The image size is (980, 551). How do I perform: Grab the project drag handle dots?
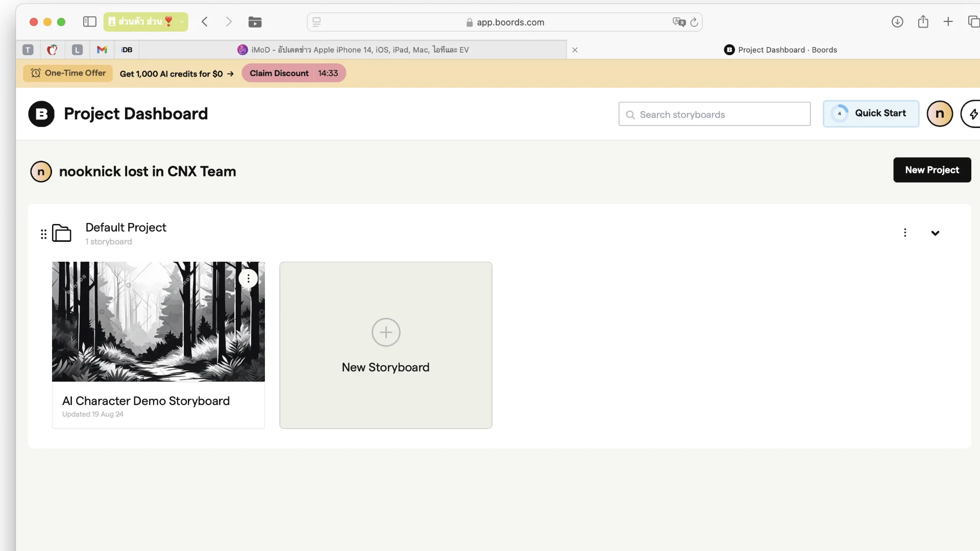click(43, 234)
